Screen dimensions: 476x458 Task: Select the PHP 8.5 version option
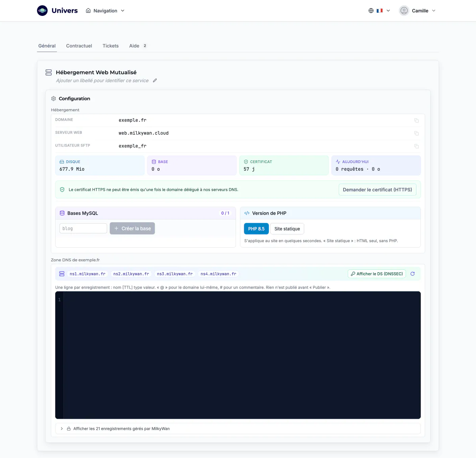256,229
